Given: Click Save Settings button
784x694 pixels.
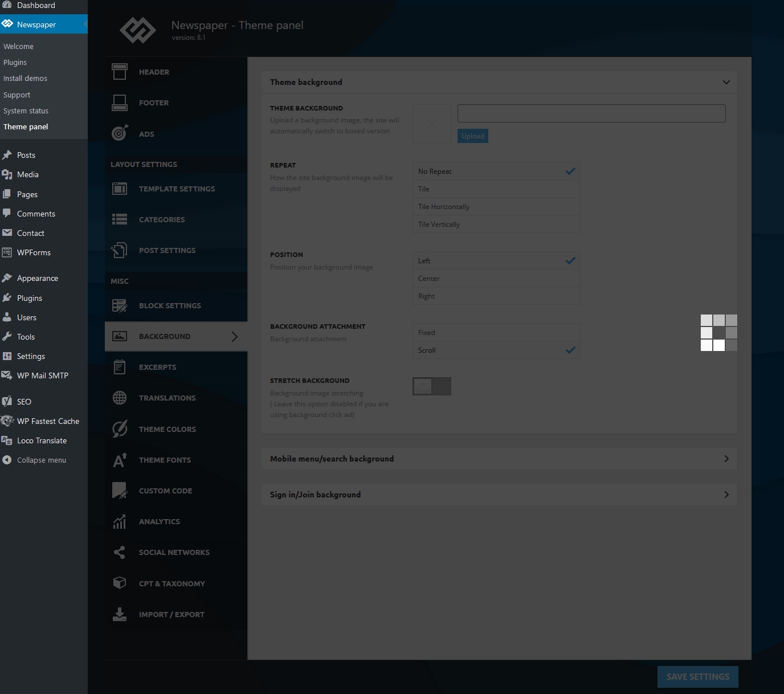Looking at the screenshot, I should tap(698, 676).
